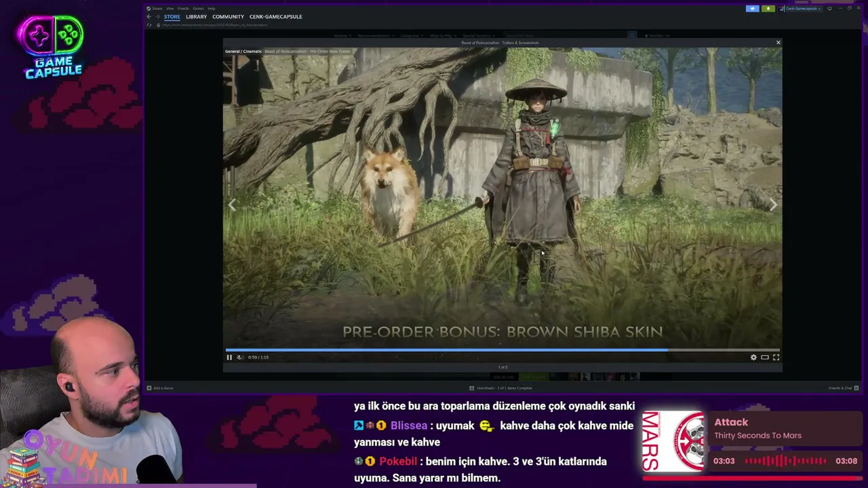
Task: Unmute the trailer volume icon
Action: coord(239,357)
